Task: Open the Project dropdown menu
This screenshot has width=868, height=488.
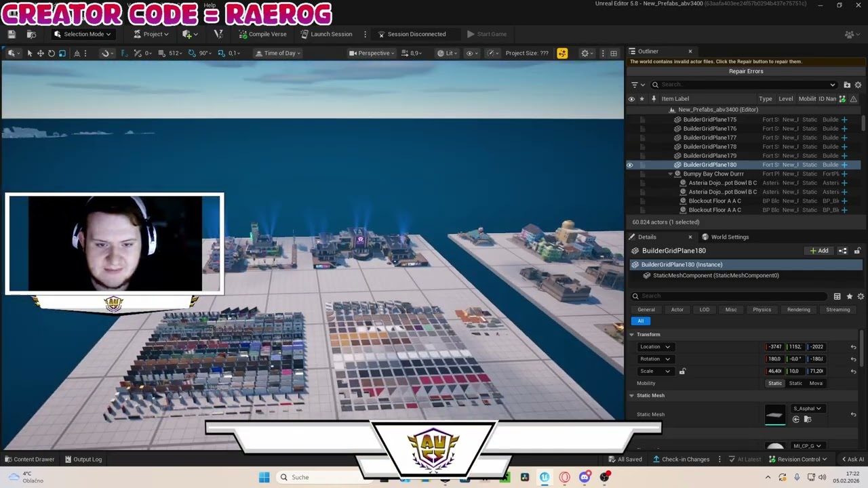Action: click(x=151, y=34)
